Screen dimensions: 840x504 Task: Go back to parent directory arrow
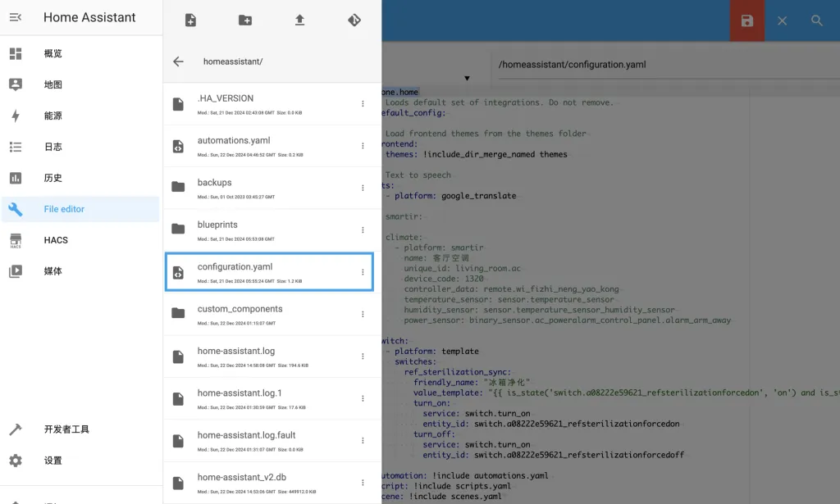pyautogui.click(x=178, y=61)
